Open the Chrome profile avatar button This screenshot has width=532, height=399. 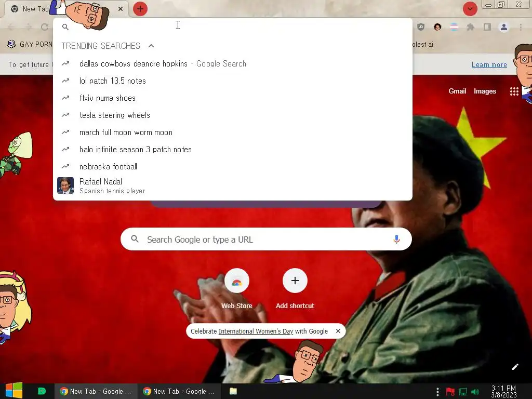click(x=504, y=27)
